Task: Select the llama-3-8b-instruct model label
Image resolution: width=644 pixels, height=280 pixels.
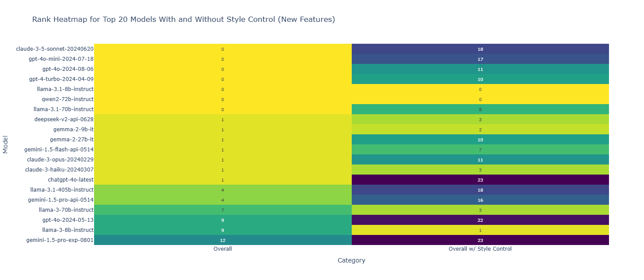Action: (x=68, y=230)
